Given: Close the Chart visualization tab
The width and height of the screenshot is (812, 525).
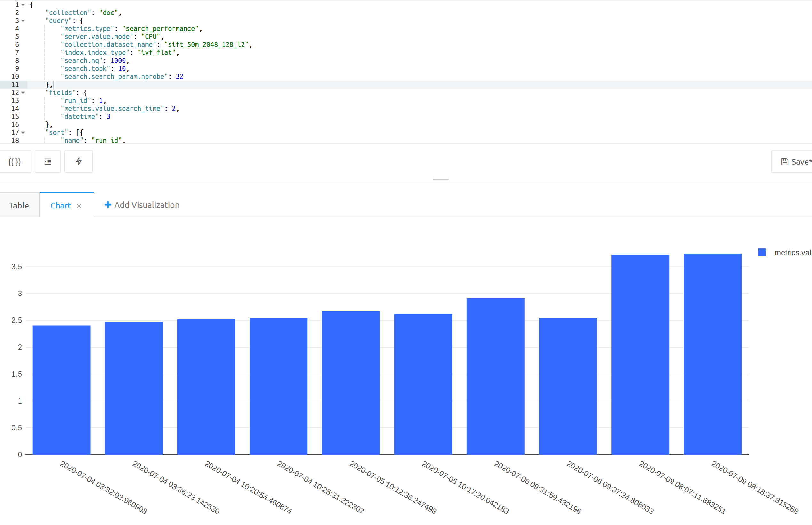Looking at the screenshot, I should [79, 206].
